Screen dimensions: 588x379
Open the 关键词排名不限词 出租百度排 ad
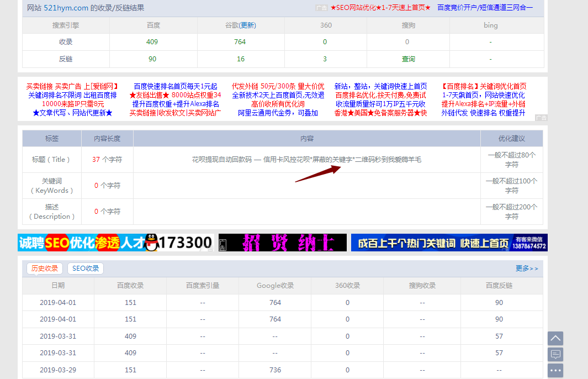tap(72, 96)
